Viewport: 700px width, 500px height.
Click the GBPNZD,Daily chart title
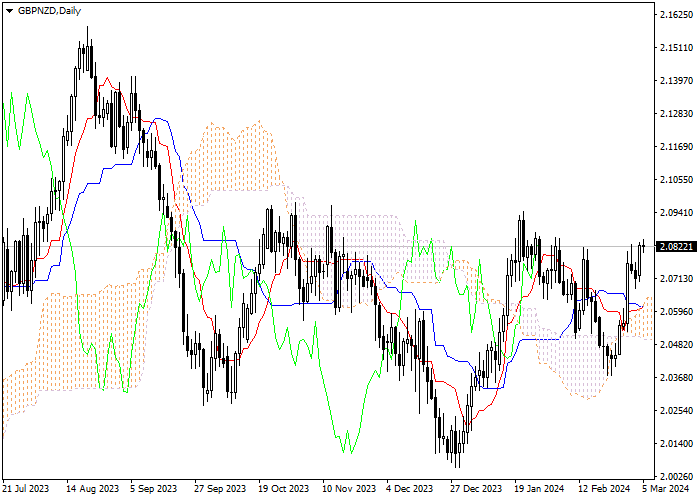tap(49, 11)
